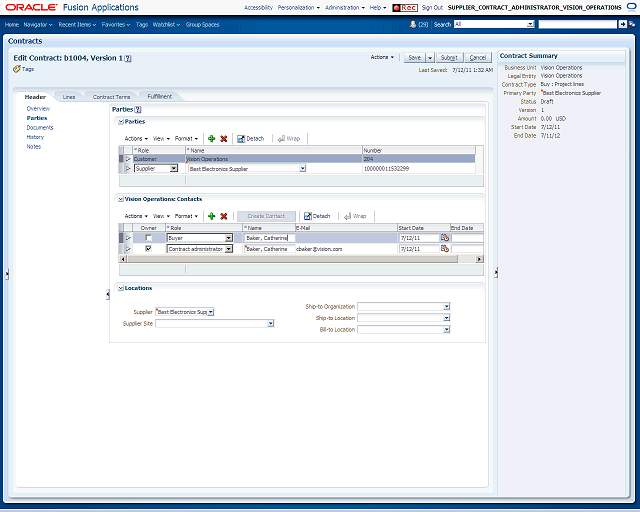This screenshot has height=512, width=640.
Task: Add row with Contacts green plus icon
Action: click(x=211, y=216)
